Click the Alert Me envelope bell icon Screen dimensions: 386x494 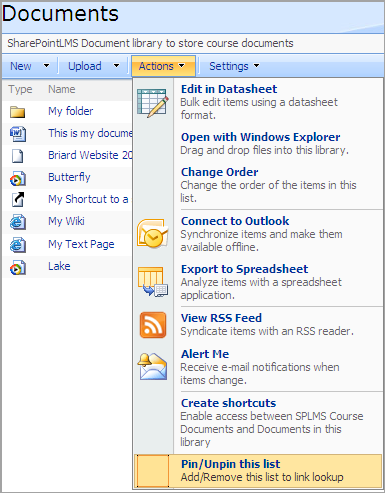[153, 366]
